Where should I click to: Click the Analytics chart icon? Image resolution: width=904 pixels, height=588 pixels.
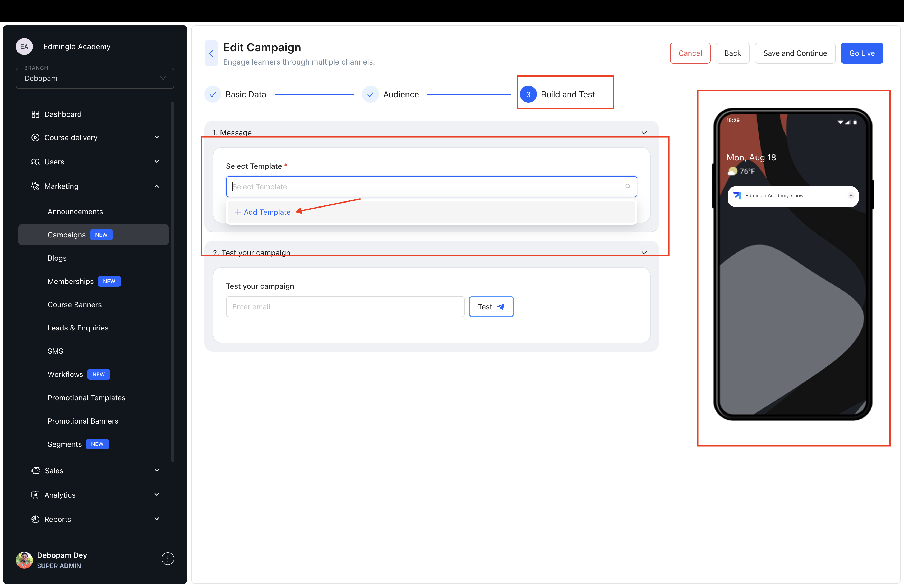[x=35, y=495]
